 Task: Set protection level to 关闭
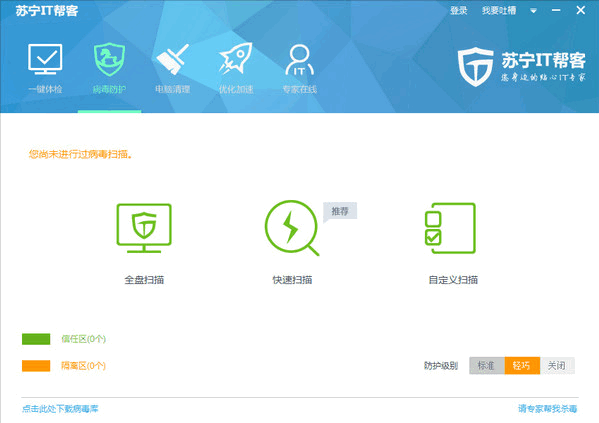(x=557, y=366)
